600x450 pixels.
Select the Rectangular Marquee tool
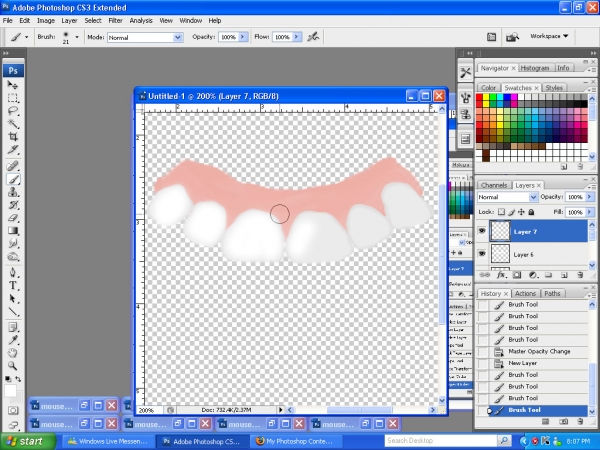(13, 98)
